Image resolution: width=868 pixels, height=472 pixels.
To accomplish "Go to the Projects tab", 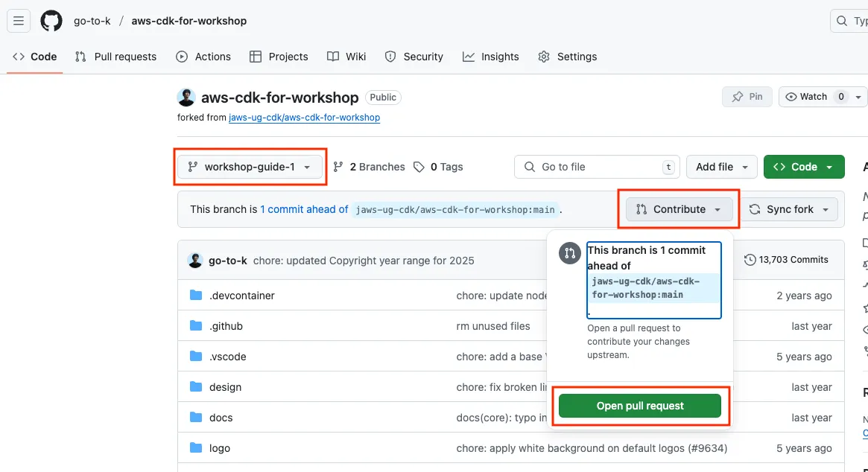I will click(x=279, y=57).
